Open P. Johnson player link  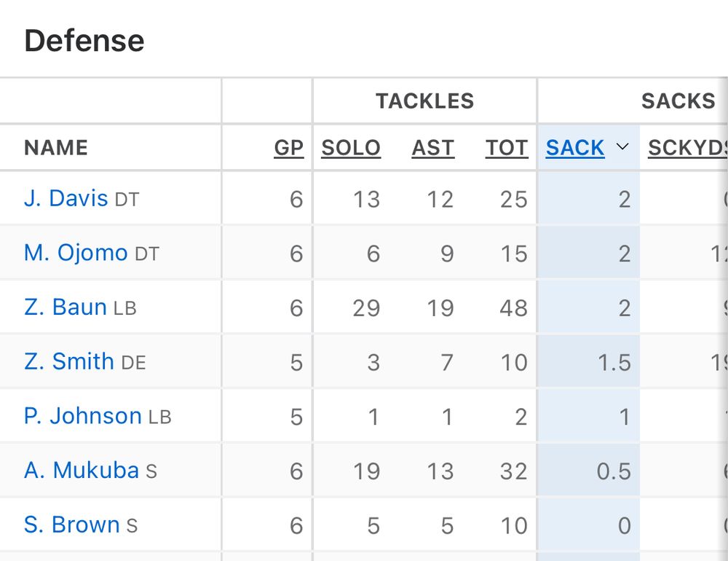tap(82, 416)
